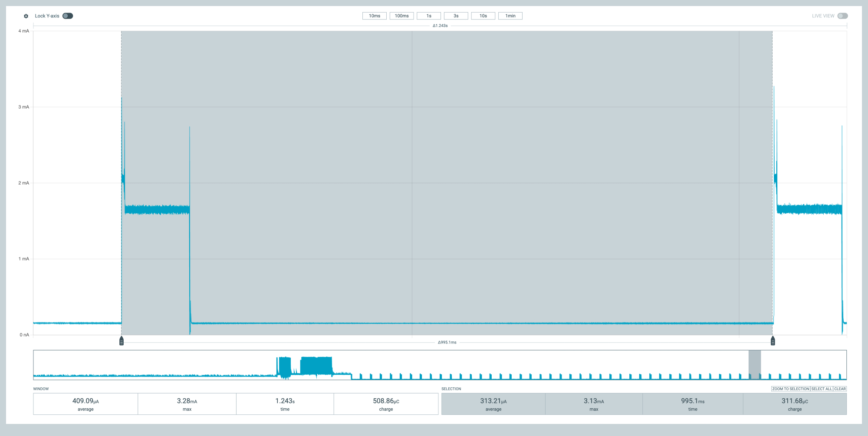Viewport: 868px width, 436px height.
Task: Choose the 1s time span
Action: click(429, 16)
